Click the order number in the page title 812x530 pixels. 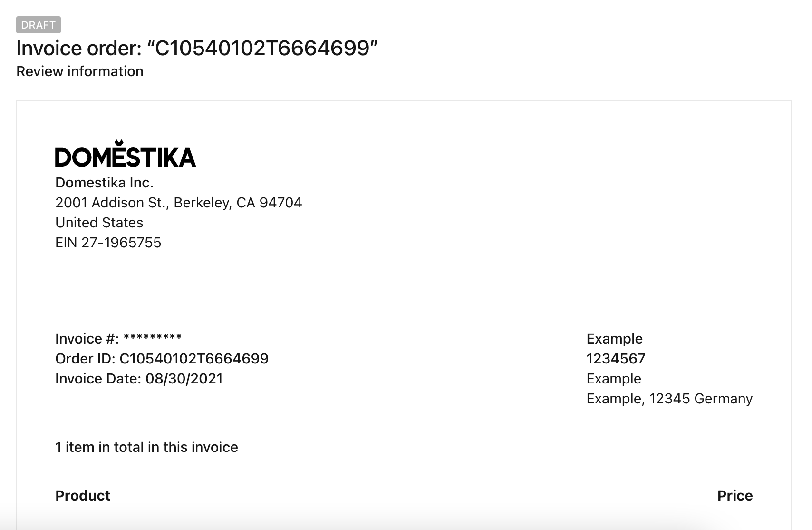point(262,48)
